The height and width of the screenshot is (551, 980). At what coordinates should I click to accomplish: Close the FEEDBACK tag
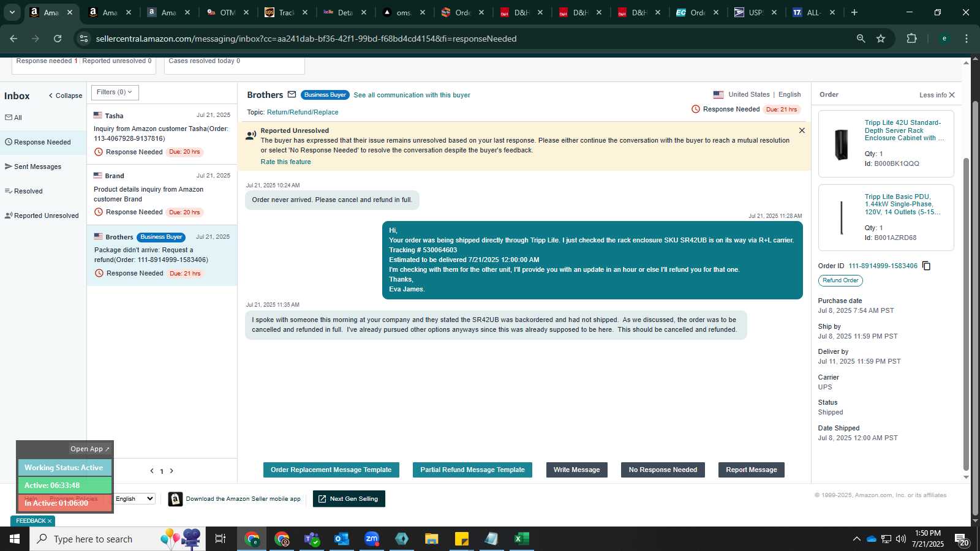[50, 521]
